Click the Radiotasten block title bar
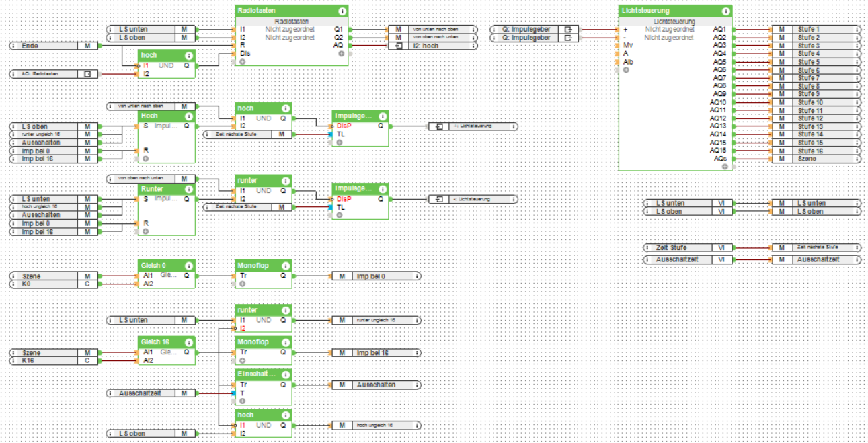 (x=292, y=11)
